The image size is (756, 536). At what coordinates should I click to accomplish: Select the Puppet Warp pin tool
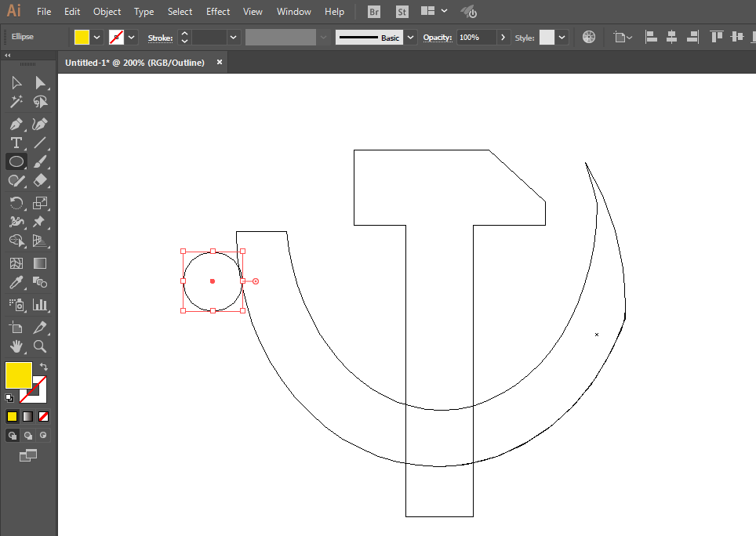tap(40, 222)
